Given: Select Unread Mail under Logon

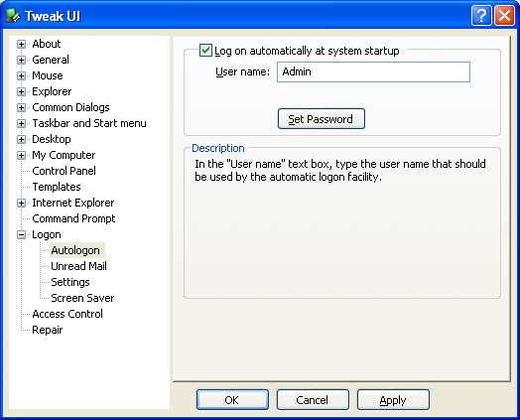Looking at the screenshot, I should click(78, 266).
